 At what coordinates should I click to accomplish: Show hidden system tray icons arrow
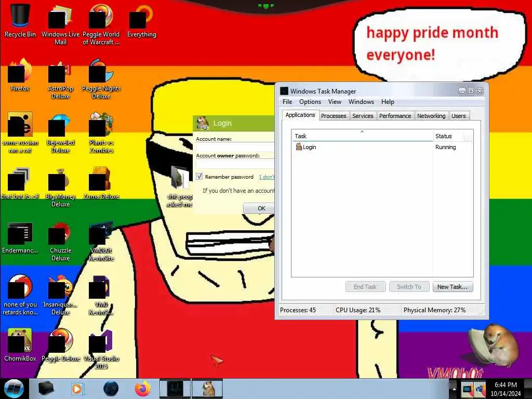pyautogui.click(x=454, y=389)
